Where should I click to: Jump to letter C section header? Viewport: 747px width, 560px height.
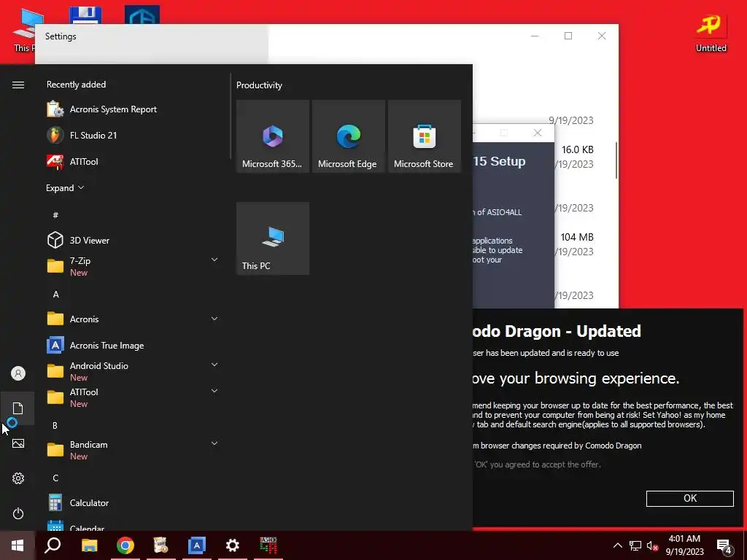point(55,478)
